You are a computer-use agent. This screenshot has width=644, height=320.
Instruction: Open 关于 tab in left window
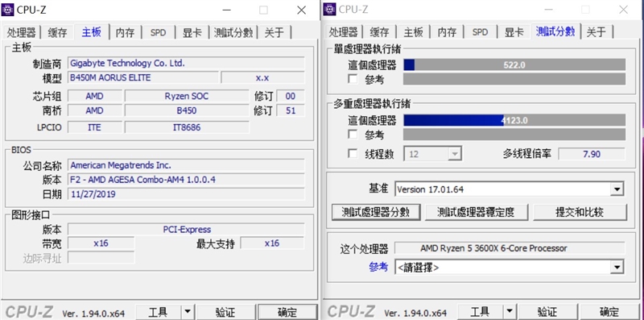tap(275, 32)
